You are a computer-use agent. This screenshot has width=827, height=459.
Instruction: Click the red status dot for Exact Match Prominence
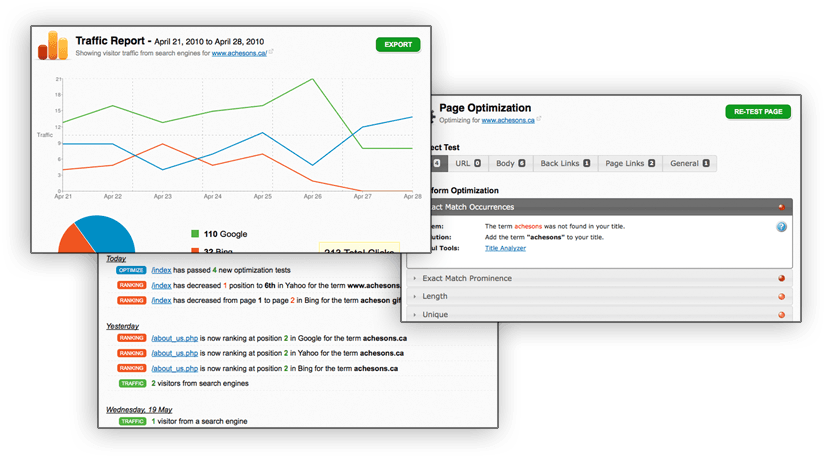(781, 279)
